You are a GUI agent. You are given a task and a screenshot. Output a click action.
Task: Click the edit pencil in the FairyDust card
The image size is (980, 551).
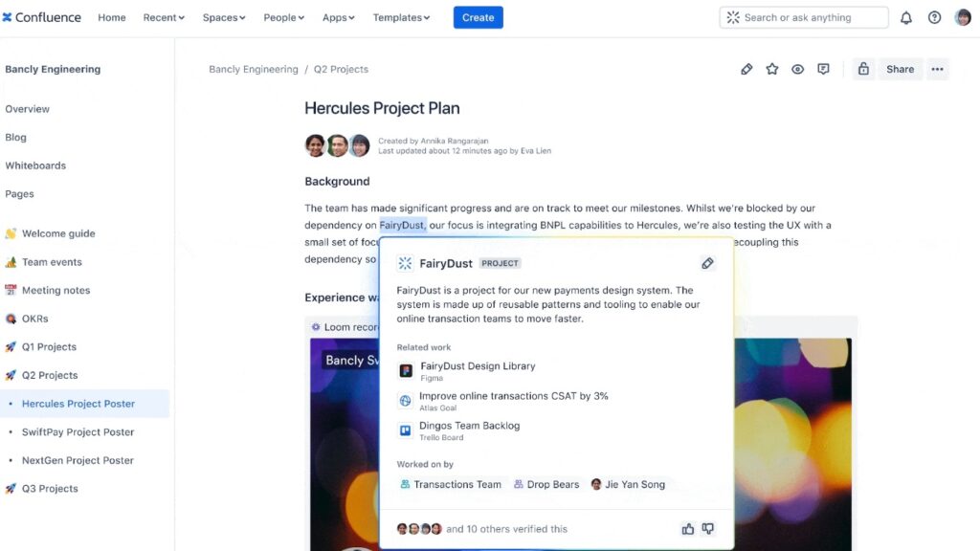click(x=707, y=263)
